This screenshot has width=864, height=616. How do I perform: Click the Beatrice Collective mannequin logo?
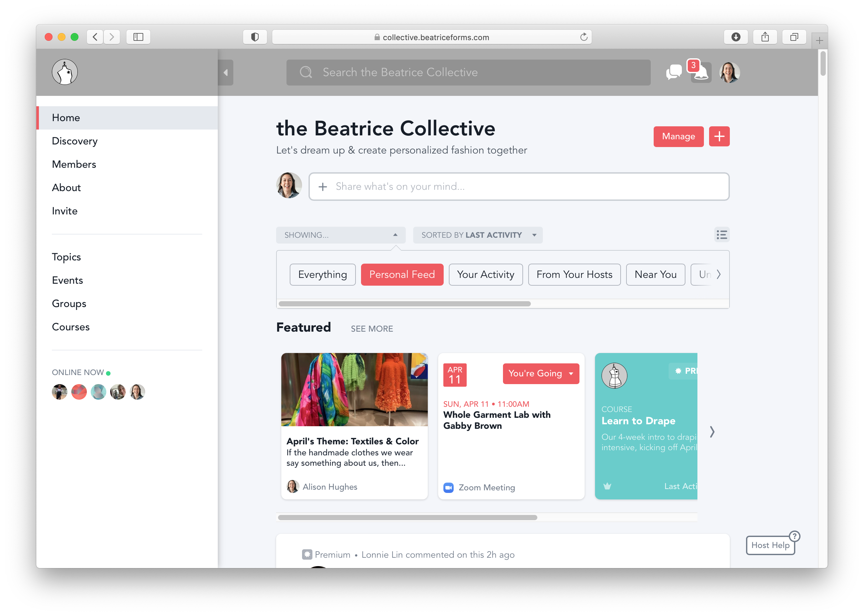click(x=65, y=72)
